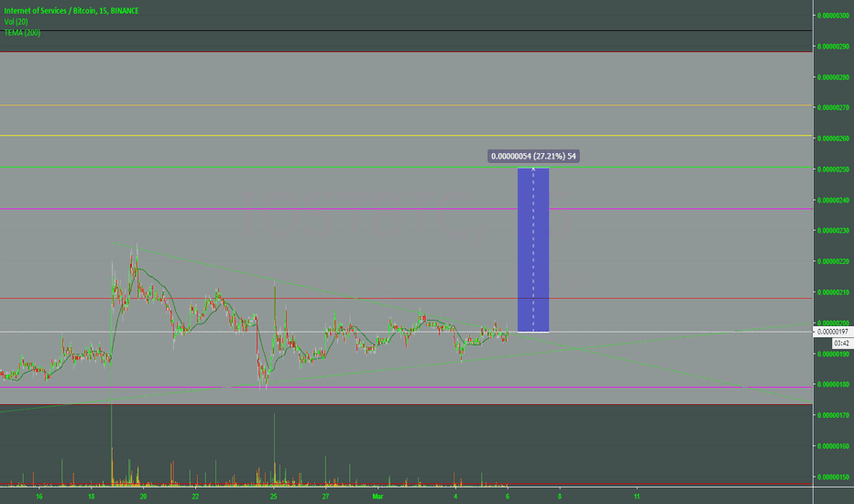Click the 0.00000250 price axis label
This screenshot has width=854, height=504.
click(833, 170)
